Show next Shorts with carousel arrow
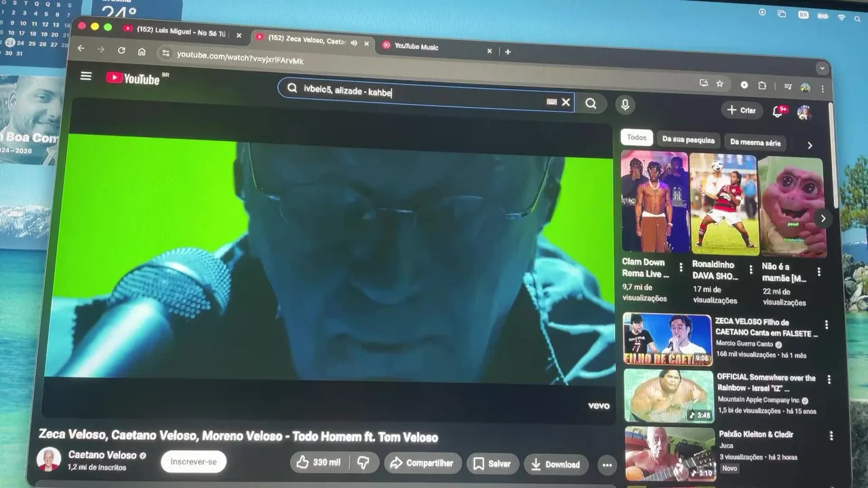The height and width of the screenshot is (488, 868). [x=823, y=218]
